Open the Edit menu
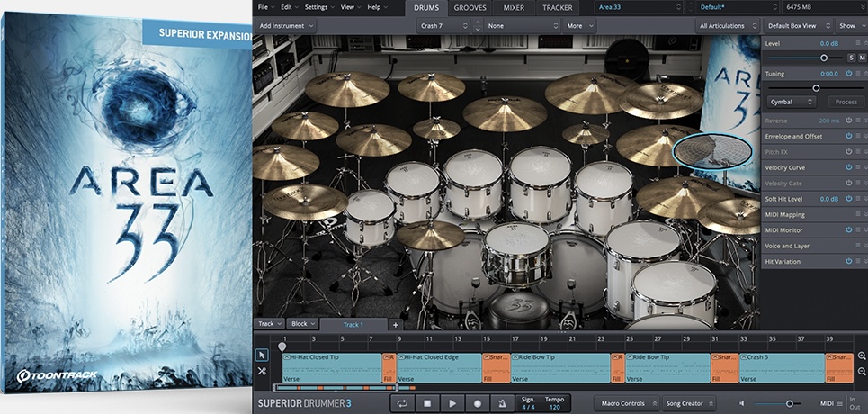This screenshot has width=868, height=414. pos(290,7)
